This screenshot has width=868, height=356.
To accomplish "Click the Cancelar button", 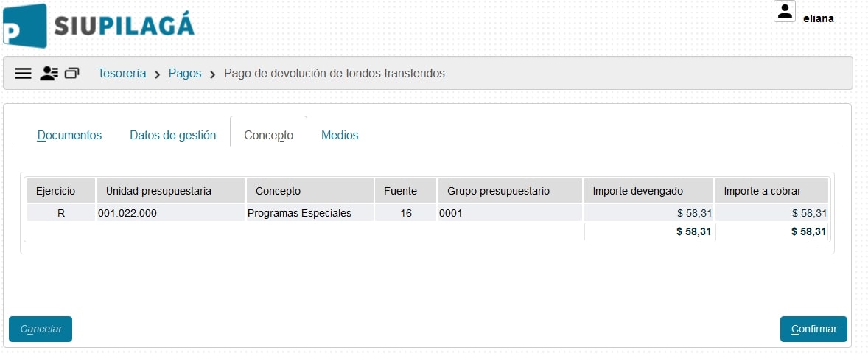I will click(41, 329).
